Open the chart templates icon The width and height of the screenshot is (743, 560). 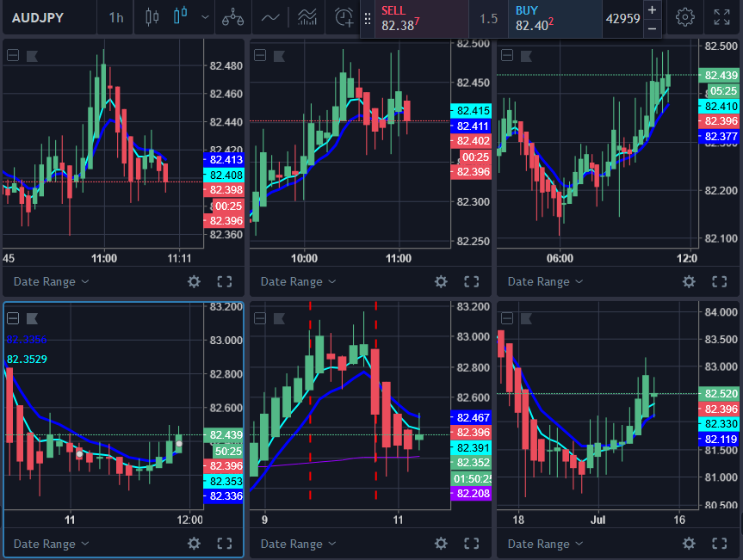click(x=306, y=17)
